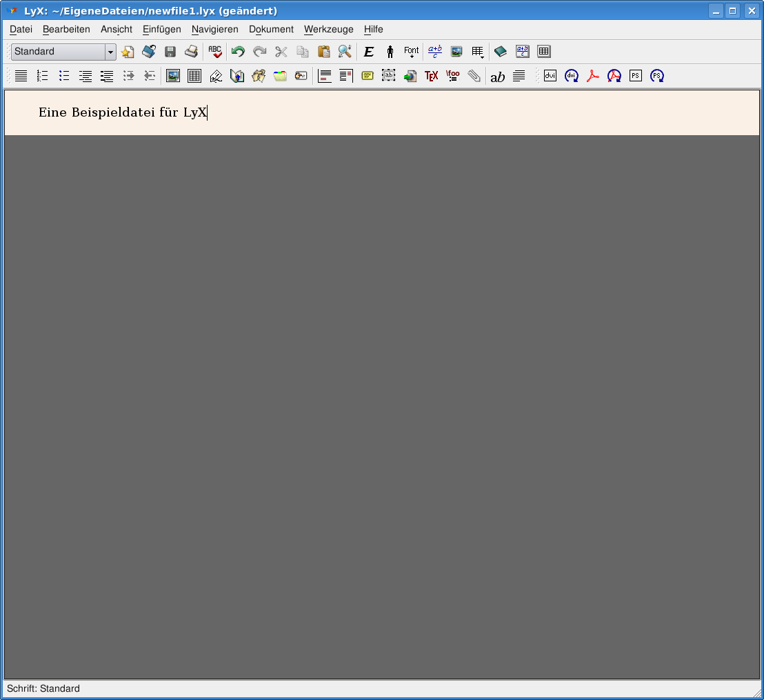Open the Ansicht menu
The height and width of the screenshot is (700, 764).
tap(117, 29)
